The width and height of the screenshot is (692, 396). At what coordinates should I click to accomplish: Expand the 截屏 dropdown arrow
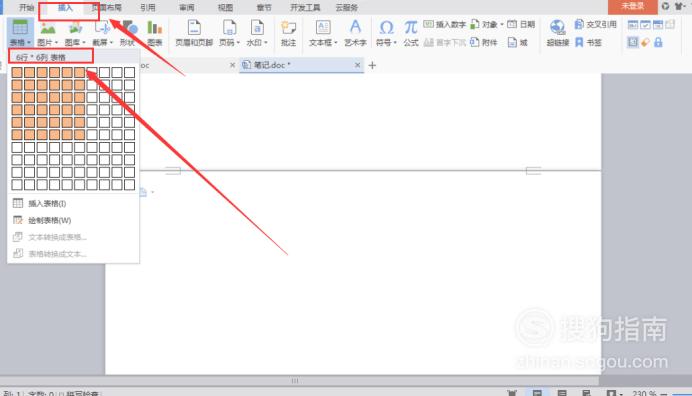tap(111, 43)
